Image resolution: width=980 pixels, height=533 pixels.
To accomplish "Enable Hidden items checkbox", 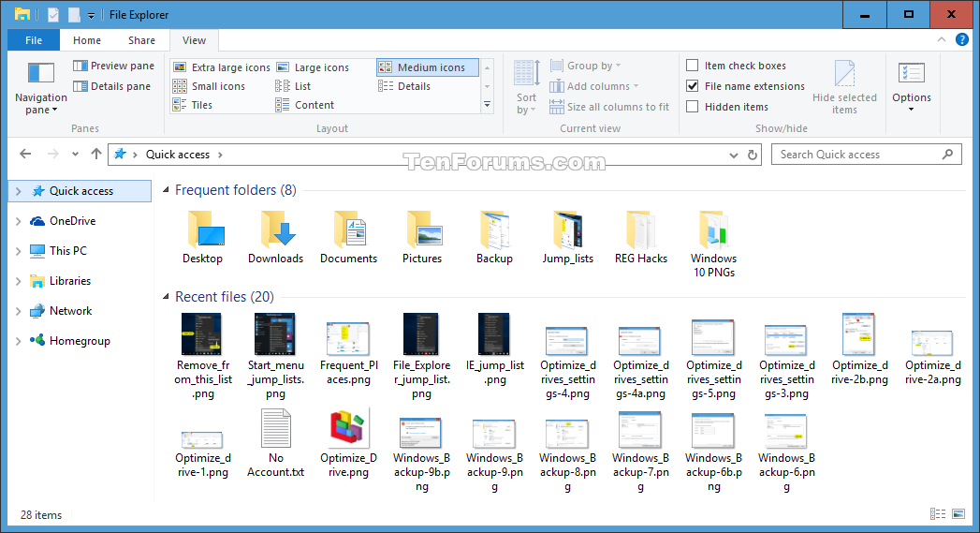I will 727,107.
